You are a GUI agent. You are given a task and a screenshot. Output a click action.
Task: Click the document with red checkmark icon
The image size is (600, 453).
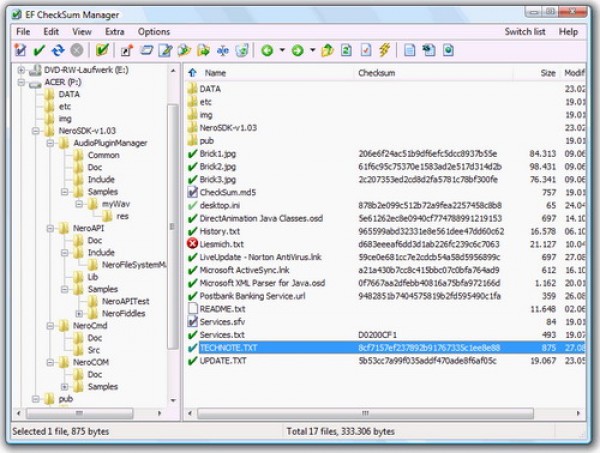tap(366, 50)
